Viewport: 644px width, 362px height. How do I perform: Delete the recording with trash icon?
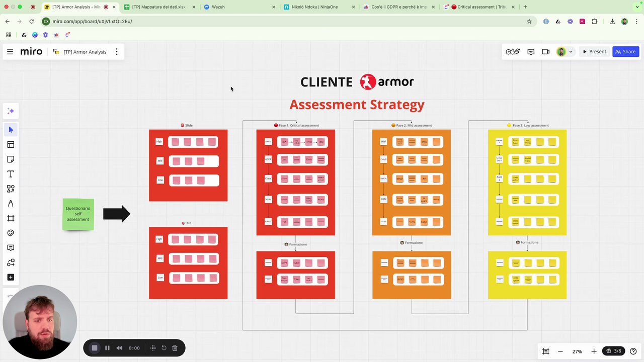[175, 348]
